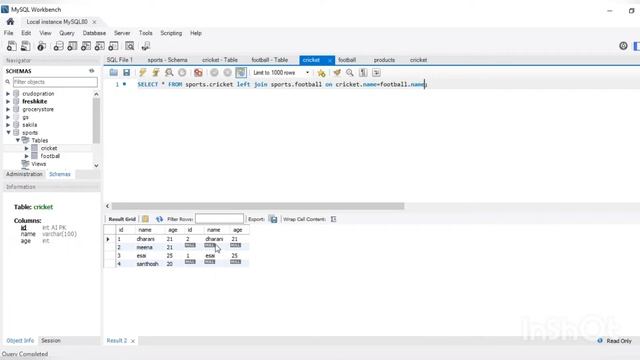This screenshot has width=640, height=360.
Task: Click the create new function icon
Action: (x=113, y=46)
